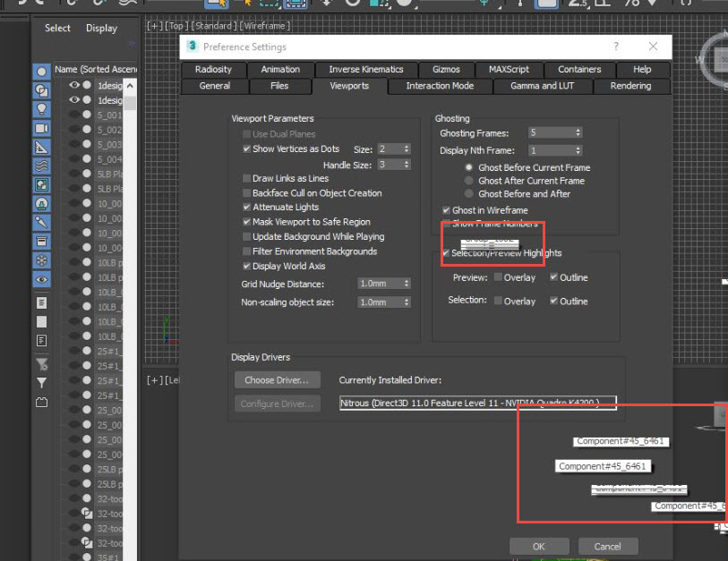Adjust Non-scaling object size spinner

[x=407, y=302]
